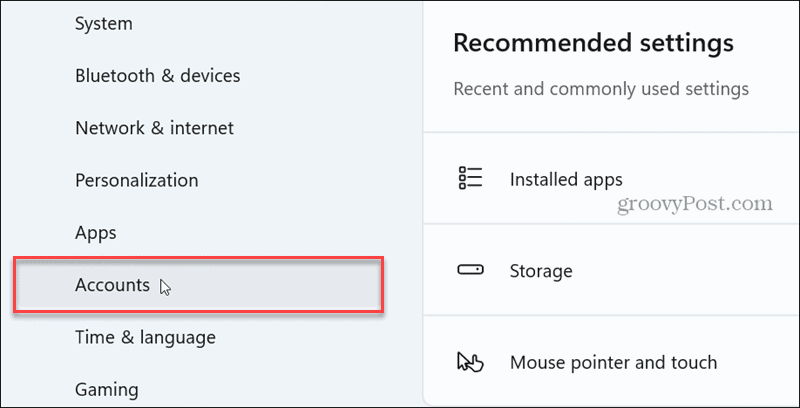Select Network & internet in sidebar
800x408 pixels.
[x=154, y=128]
